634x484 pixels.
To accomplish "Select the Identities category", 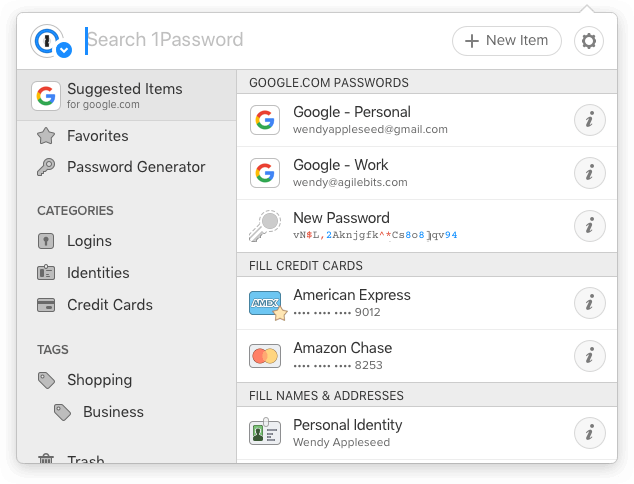I will pos(127,273).
